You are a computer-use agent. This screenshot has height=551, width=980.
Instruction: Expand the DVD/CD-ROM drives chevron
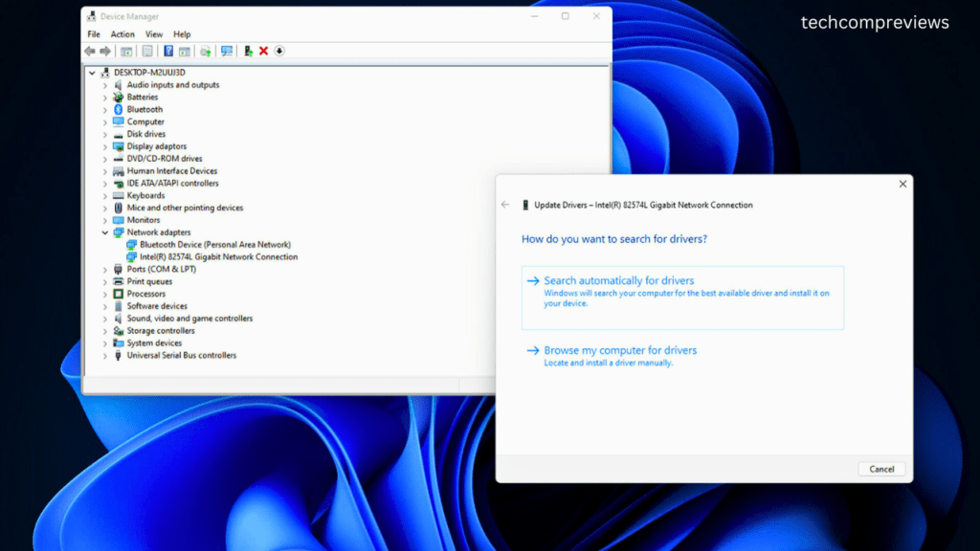coord(105,159)
